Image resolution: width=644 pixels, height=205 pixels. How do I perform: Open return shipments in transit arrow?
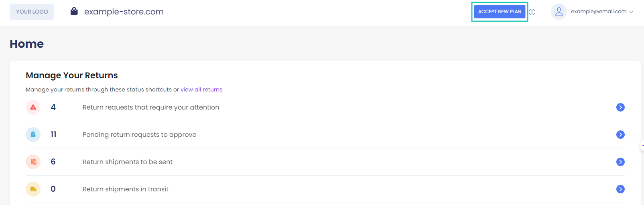tap(620, 189)
